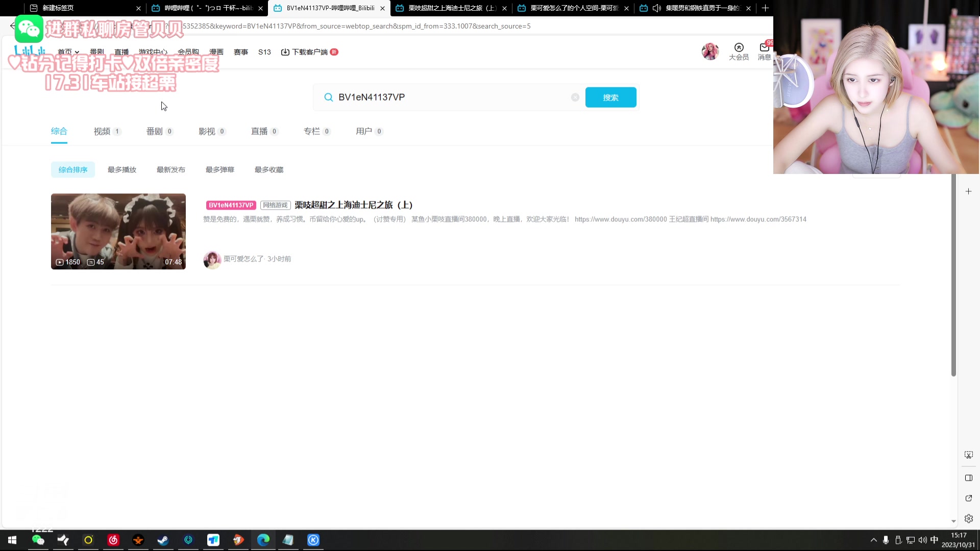Open Windows Start menu
Viewport: 980px width, 551px height.
pyautogui.click(x=12, y=540)
